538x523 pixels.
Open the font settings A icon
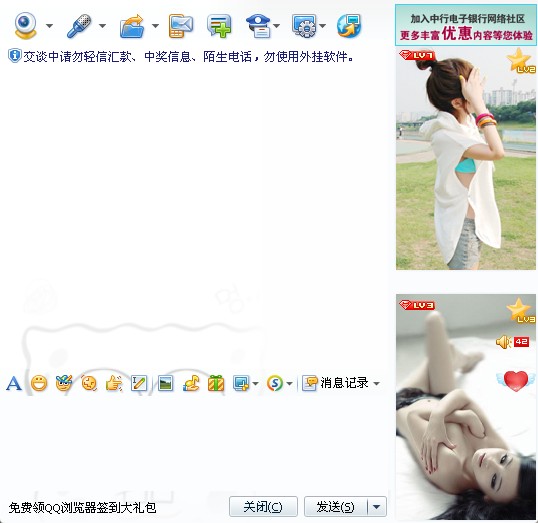click(14, 383)
